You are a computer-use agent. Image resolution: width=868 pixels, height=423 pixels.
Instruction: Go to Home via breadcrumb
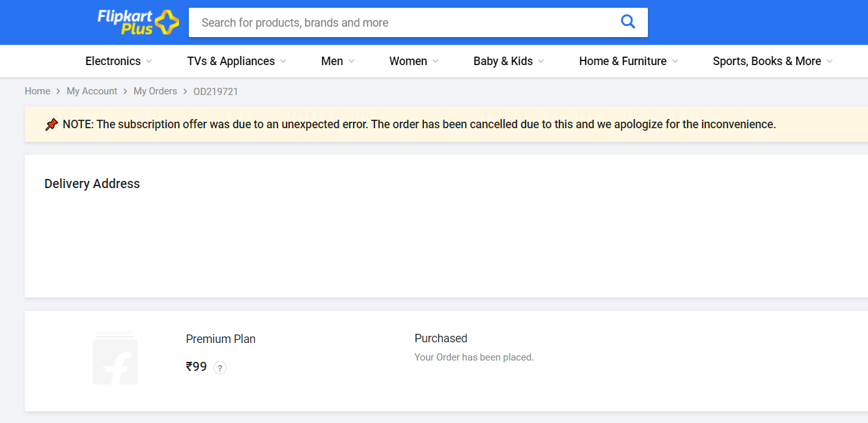(x=37, y=91)
